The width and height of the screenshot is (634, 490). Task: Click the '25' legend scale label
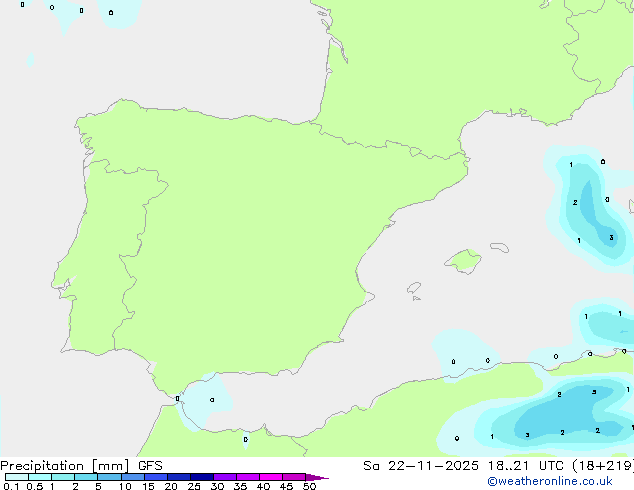[x=194, y=486]
